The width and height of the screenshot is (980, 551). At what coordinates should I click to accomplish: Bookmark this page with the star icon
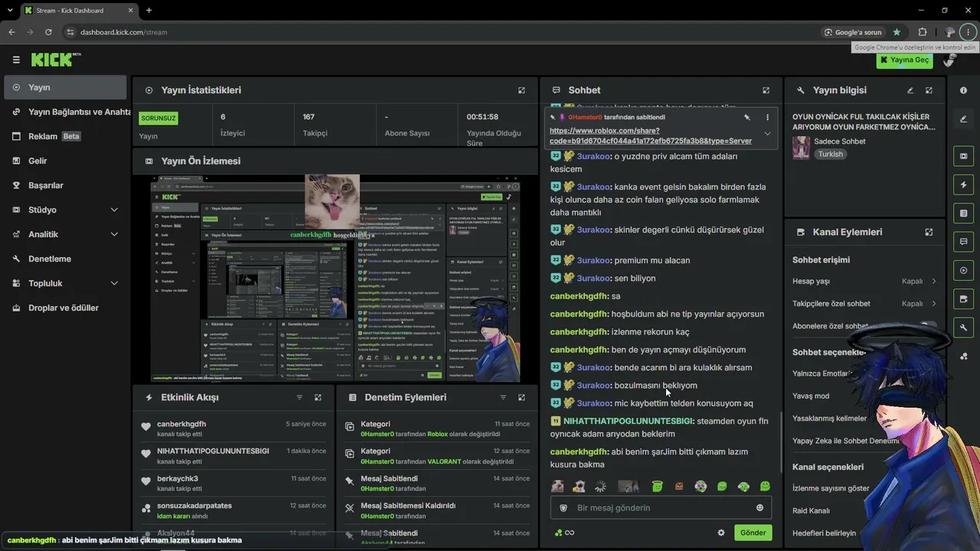tap(897, 32)
